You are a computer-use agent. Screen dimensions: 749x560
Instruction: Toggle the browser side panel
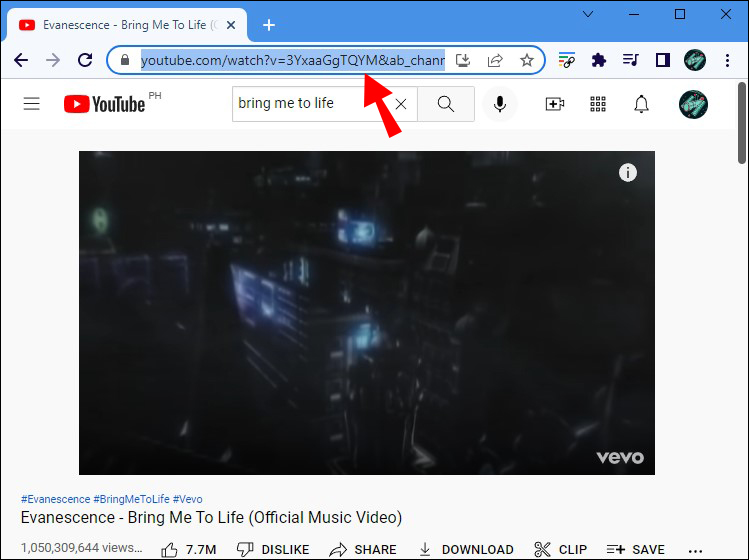pyautogui.click(x=663, y=60)
